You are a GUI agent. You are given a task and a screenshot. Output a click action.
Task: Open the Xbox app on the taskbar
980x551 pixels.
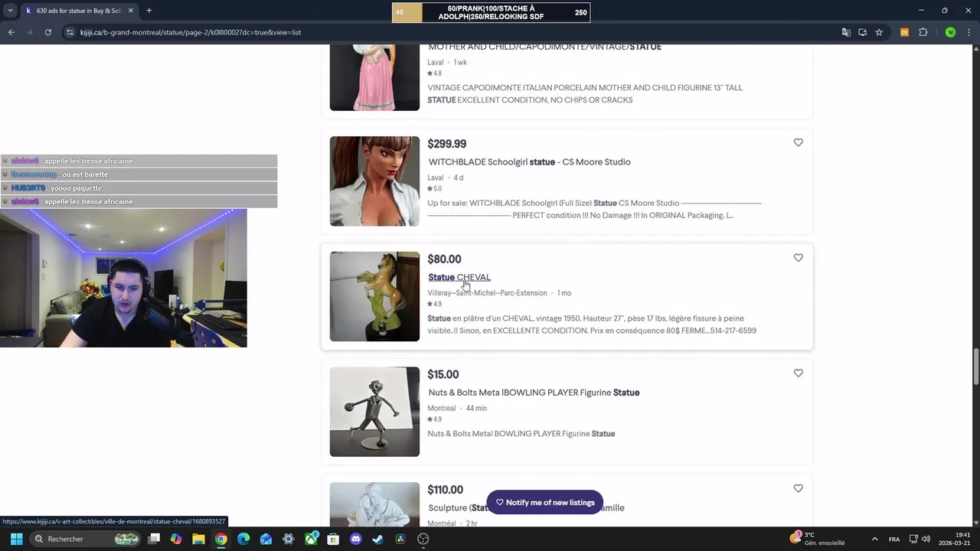(x=311, y=539)
